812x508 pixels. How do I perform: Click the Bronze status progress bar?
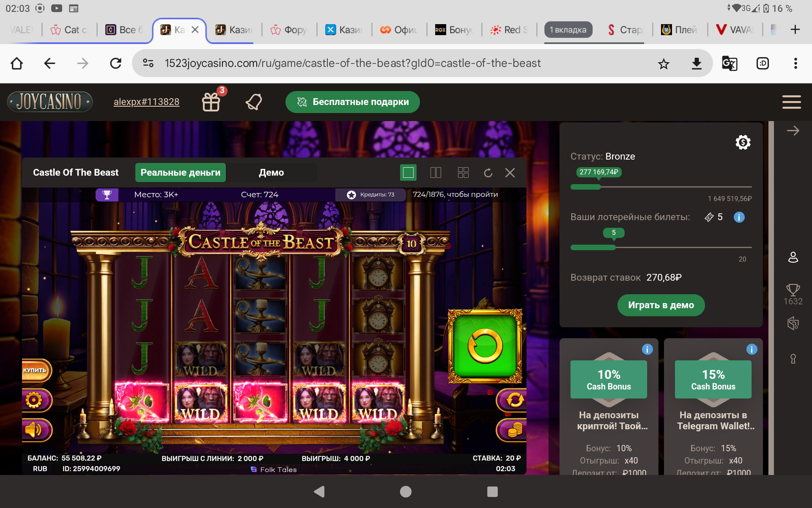[x=661, y=187]
